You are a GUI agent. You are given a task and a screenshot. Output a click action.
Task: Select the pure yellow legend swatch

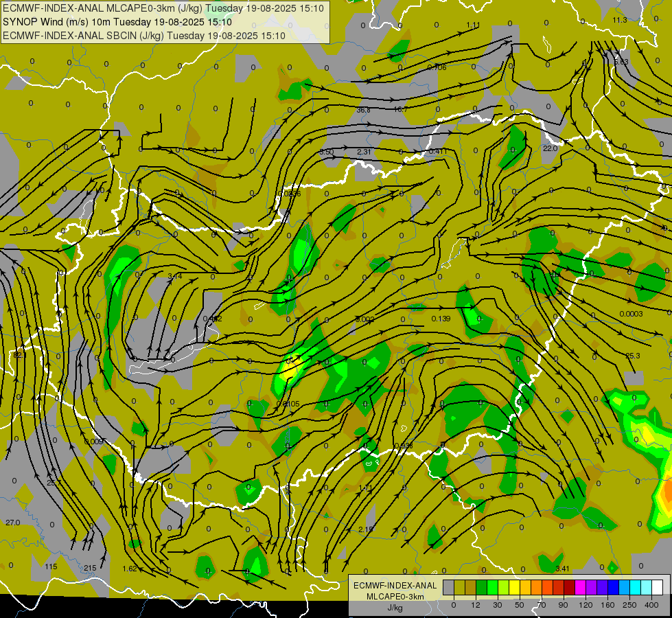[514, 588]
